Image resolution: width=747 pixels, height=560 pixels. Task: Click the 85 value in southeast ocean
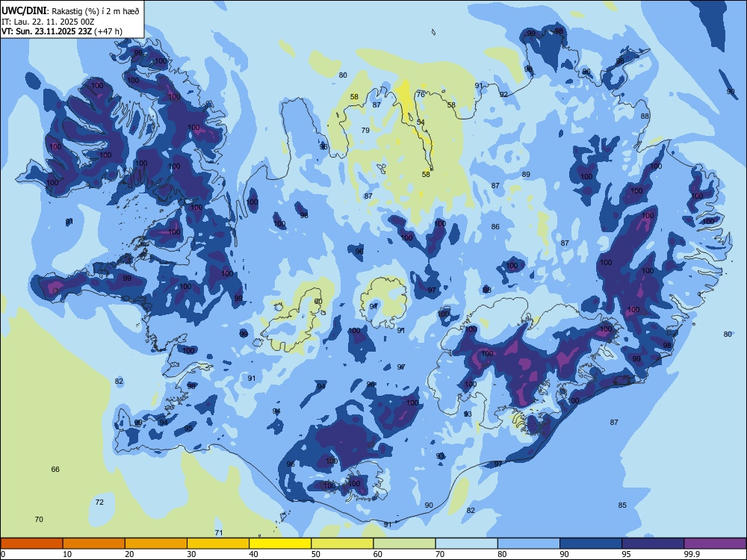(622, 505)
